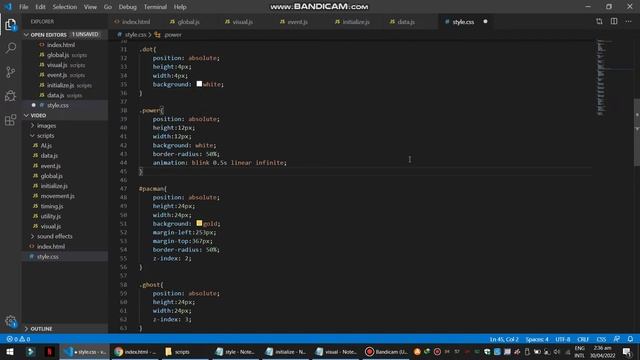Open the visual Notepad taskbar window
The height and width of the screenshot is (360, 640).
pos(336,351)
